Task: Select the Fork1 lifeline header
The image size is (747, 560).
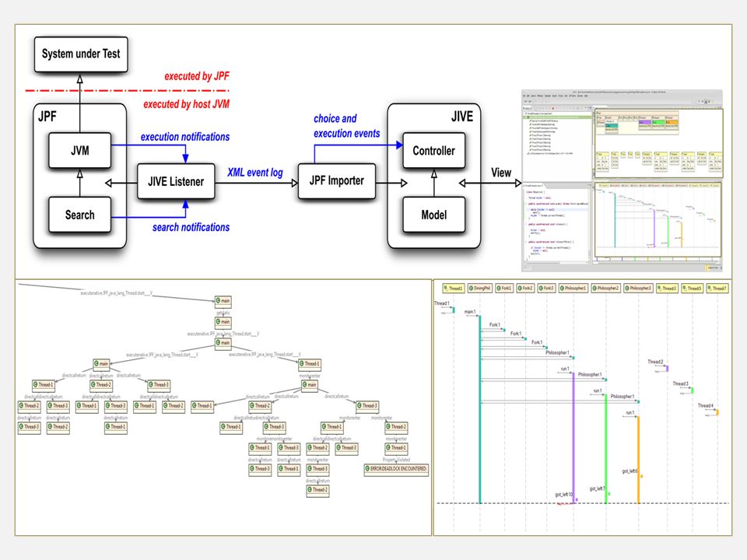Action: pos(504,288)
